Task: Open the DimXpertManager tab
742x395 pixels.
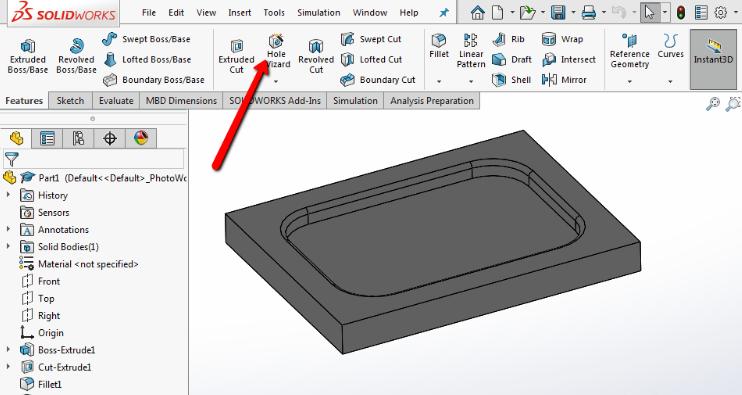Action: click(109, 139)
